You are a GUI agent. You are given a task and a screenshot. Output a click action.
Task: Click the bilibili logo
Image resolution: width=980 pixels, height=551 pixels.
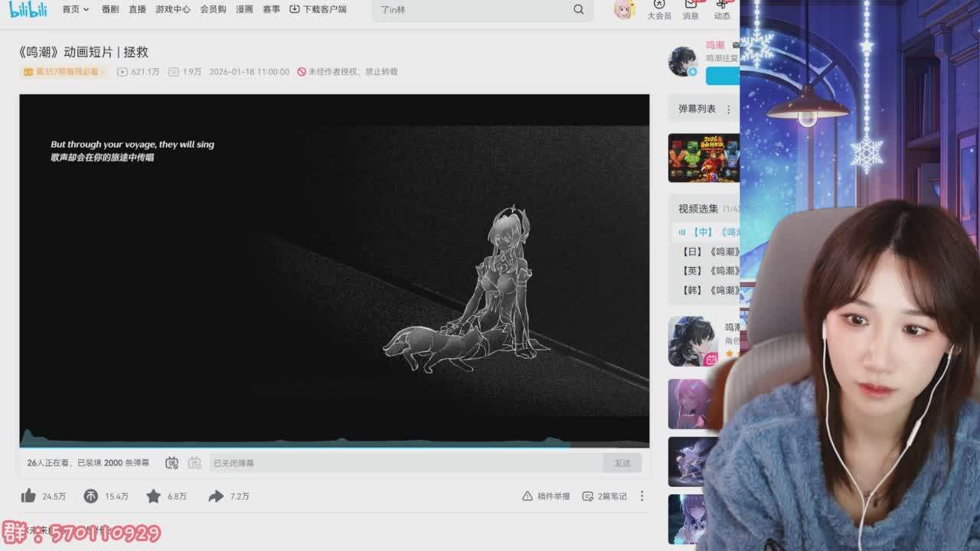[28, 9]
